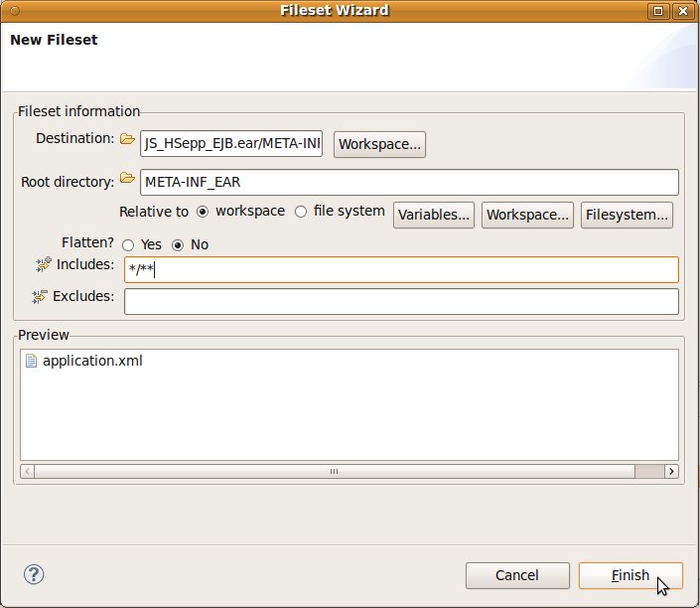Viewport: 700px width, 608px height.
Task: Cancel the Fileset Wizard
Action: pos(517,575)
